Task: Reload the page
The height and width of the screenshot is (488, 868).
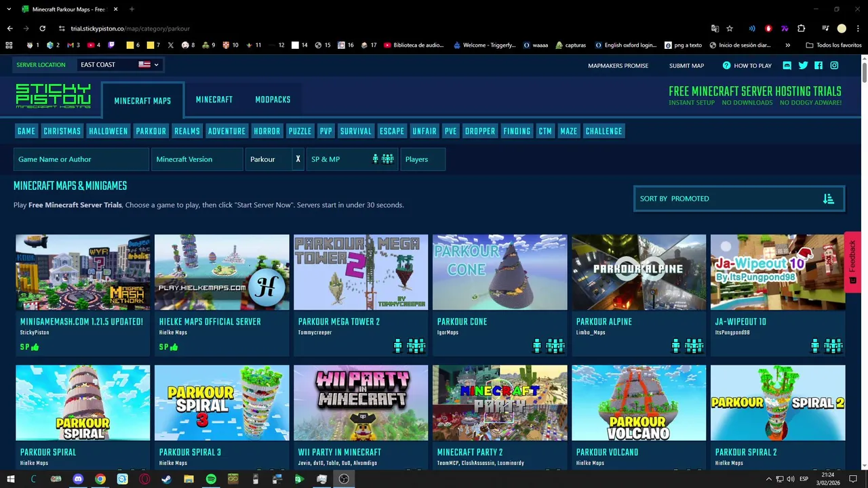Action: point(42,28)
